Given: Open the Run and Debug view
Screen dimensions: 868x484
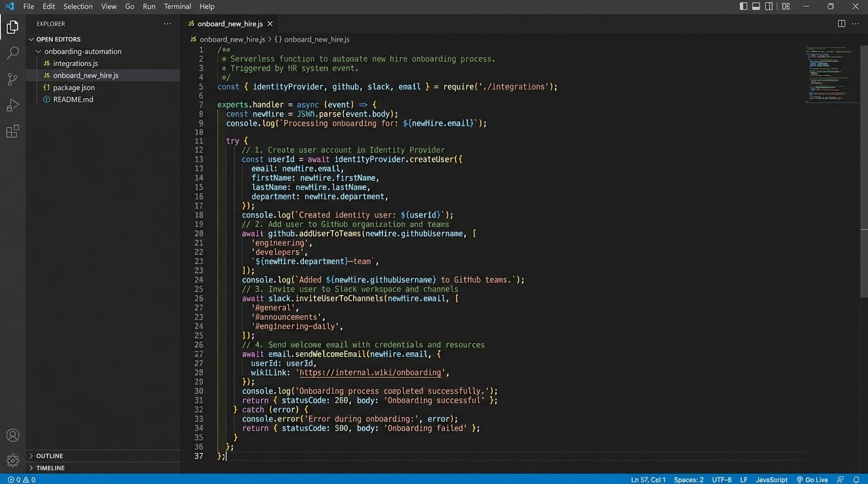Looking at the screenshot, I should pyautogui.click(x=13, y=105).
